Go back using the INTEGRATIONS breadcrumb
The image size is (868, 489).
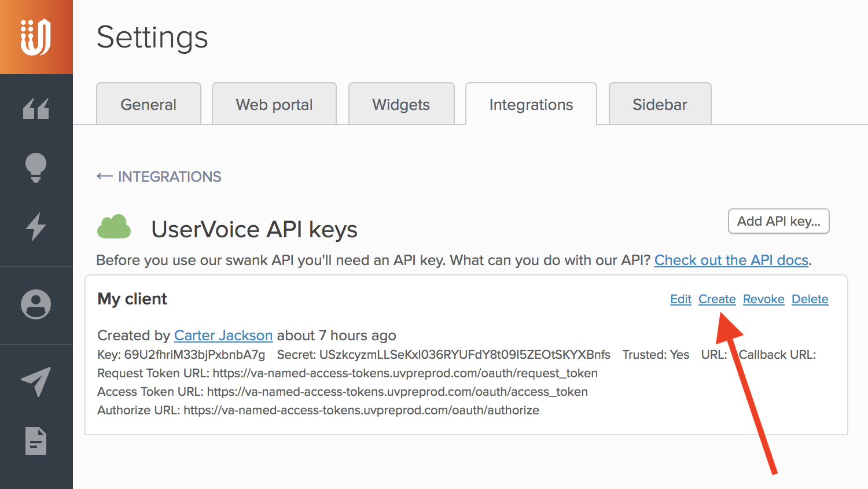(159, 177)
